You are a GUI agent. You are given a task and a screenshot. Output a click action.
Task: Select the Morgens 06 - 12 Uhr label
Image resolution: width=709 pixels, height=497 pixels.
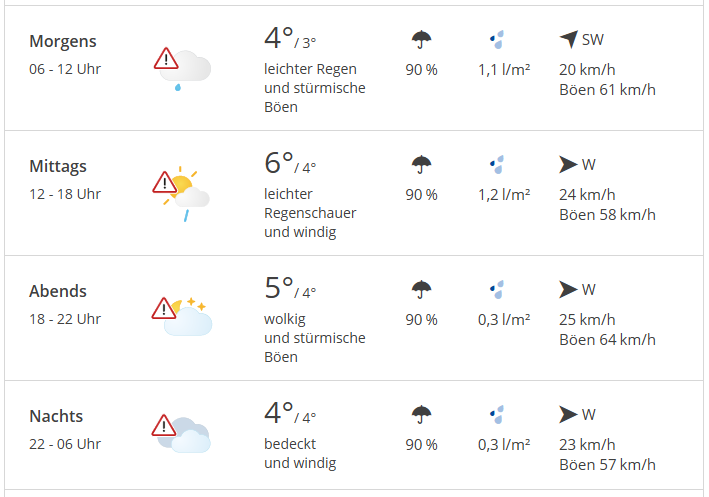click(x=65, y=69)
